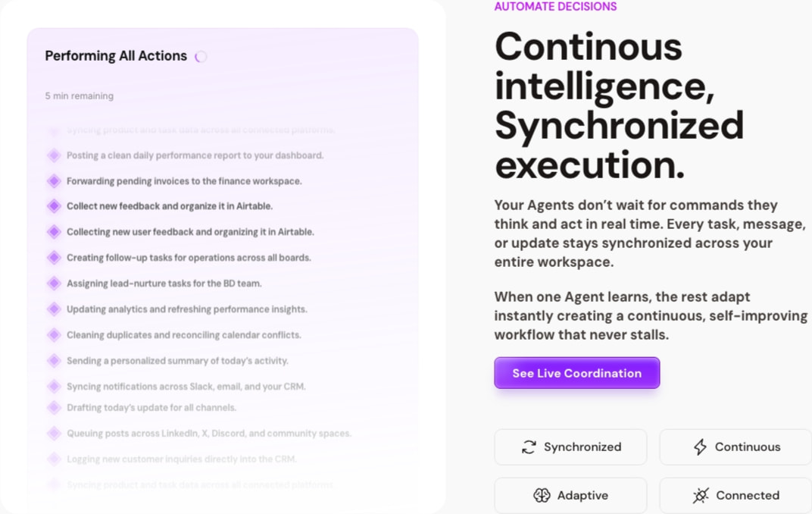Viewport: 812px width, 514px height.
Task: Click diamond icon next to Forwarding pending invoices
Action: [x=54, y=181]
